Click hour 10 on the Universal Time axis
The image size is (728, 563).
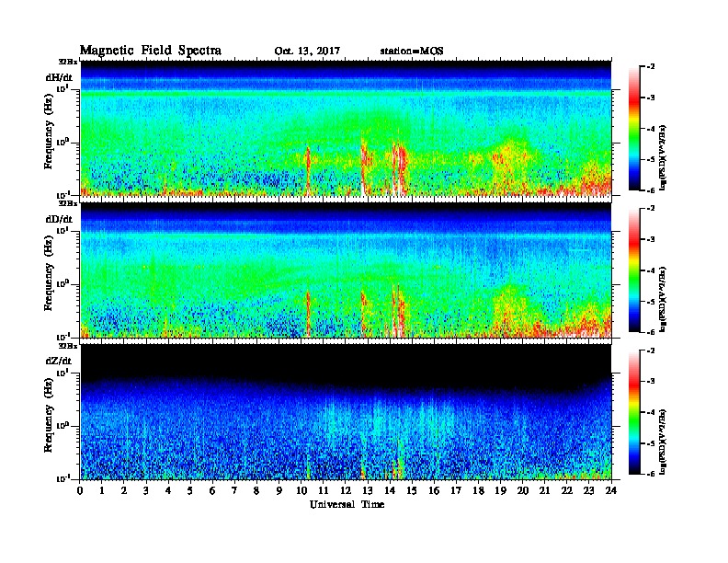tap(301, 490)
